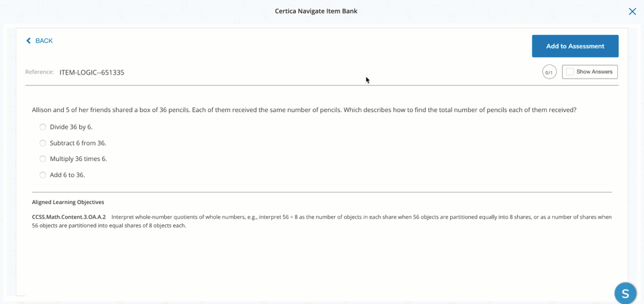The image size is (644, 304).
Task: Select the "Divide 36 by 6" radio button
Action: click(43, 127)
